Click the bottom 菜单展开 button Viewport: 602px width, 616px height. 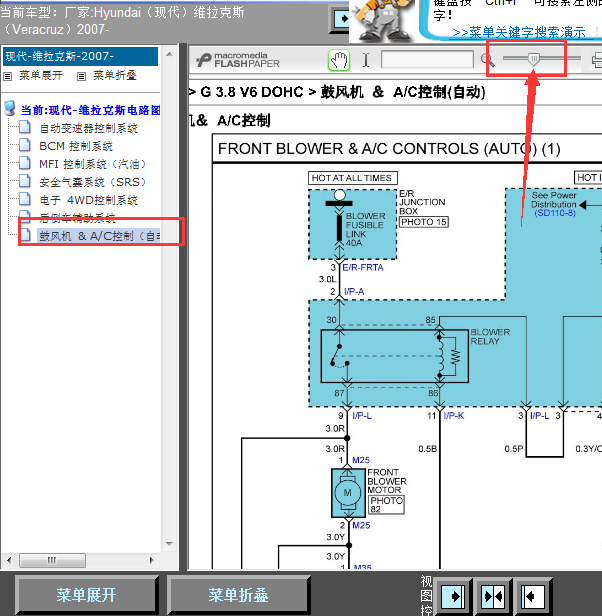click(x=86, y=595)
